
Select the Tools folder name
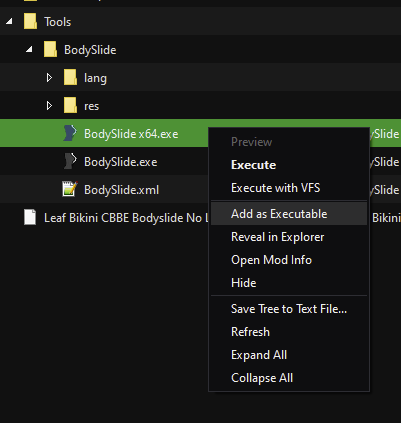point(58,22)
